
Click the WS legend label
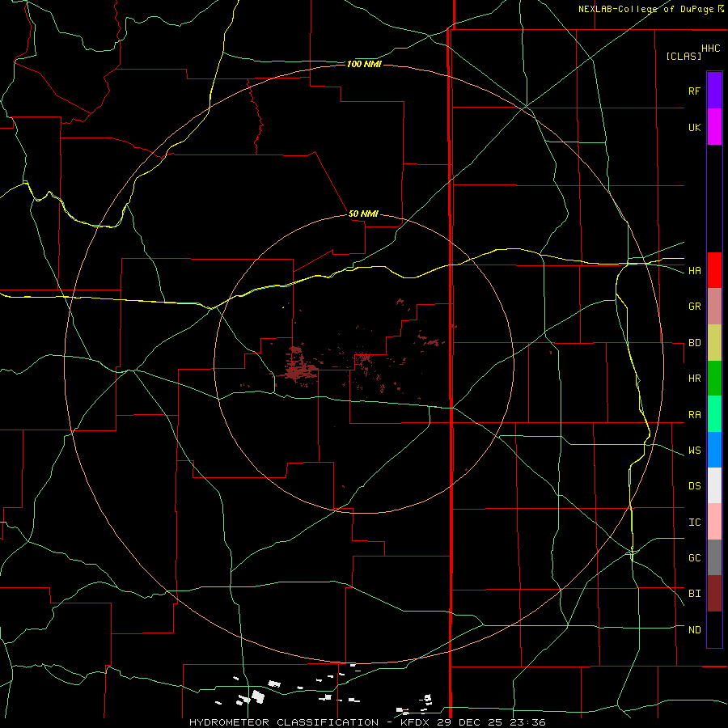coord(694,451)
